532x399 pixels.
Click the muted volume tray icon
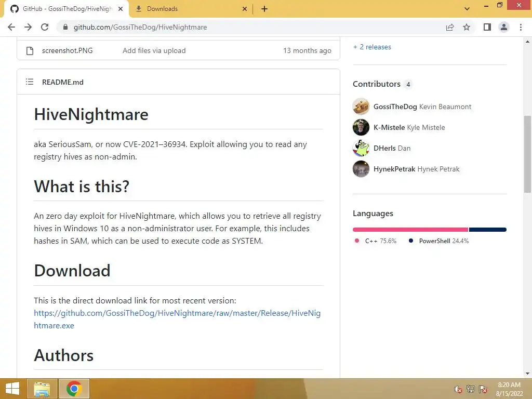(x=458, y=389)
